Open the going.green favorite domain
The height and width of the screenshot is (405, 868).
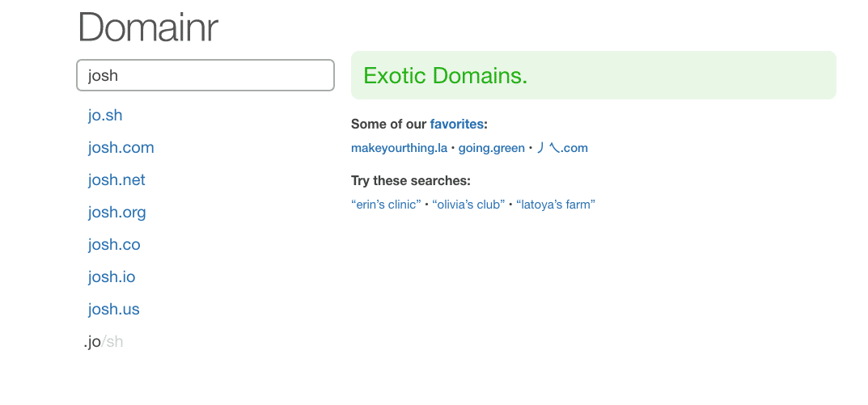coord(492,148)
